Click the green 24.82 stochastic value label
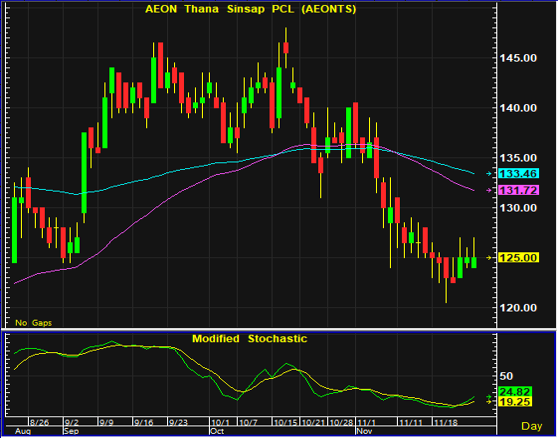 click(x=515, y=392)
